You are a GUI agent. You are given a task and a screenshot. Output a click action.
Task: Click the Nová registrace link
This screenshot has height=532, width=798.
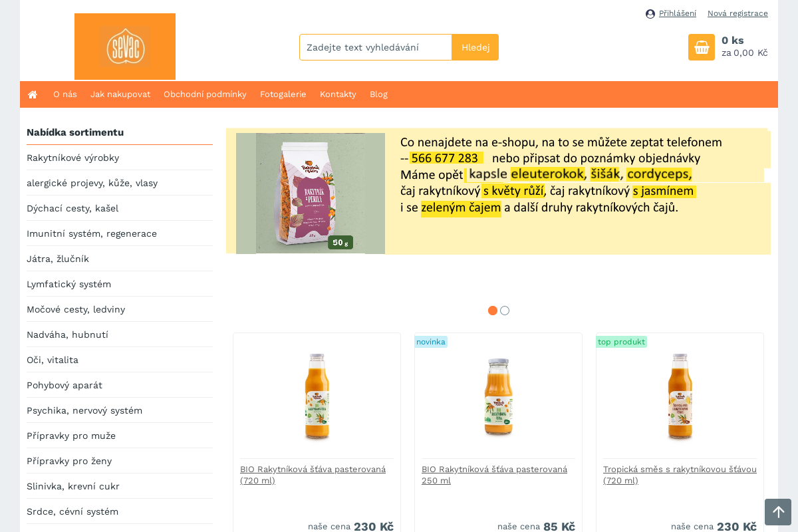pos(737,13)
